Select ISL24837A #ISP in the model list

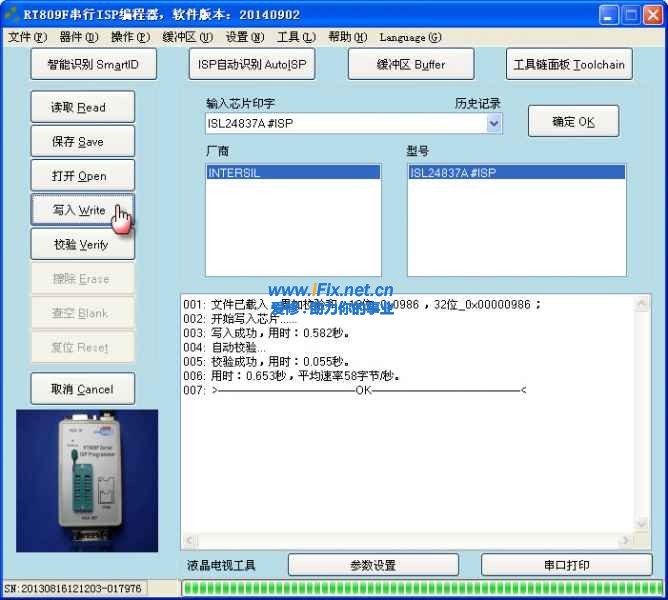pyautogui.click(x=515, y=172)
